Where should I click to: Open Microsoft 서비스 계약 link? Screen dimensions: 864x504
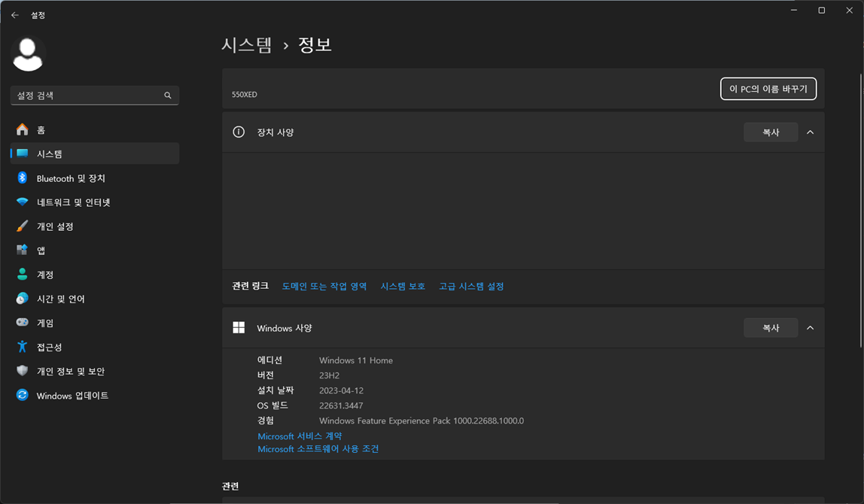[300, 436]
